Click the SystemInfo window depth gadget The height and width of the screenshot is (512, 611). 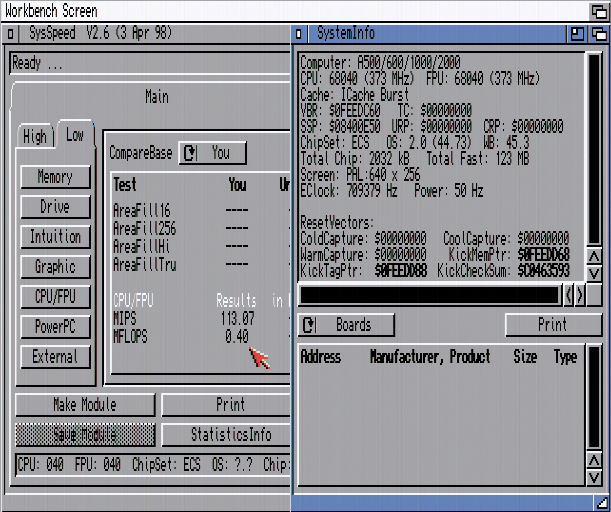[x=597, y=34]
